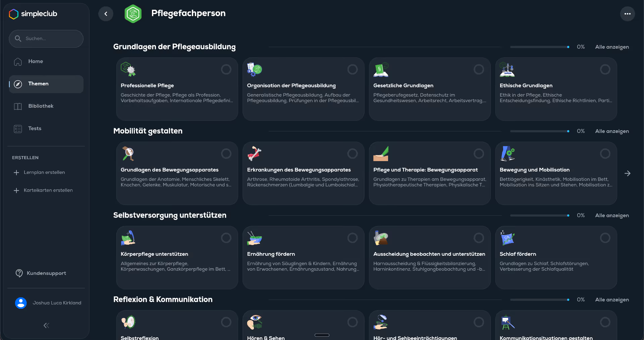Click Lernplan erstellen
The height and width of the screenshot is (340, 644).
point(44,173)
